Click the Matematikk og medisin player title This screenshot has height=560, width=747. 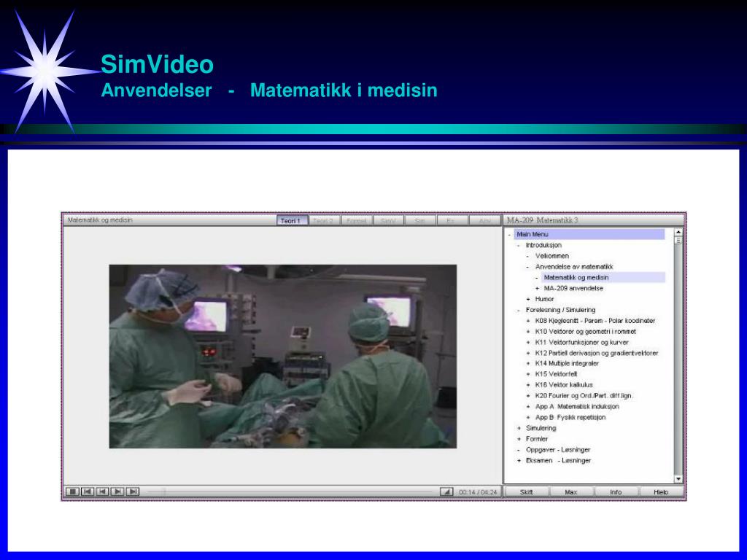pos(100,220)
